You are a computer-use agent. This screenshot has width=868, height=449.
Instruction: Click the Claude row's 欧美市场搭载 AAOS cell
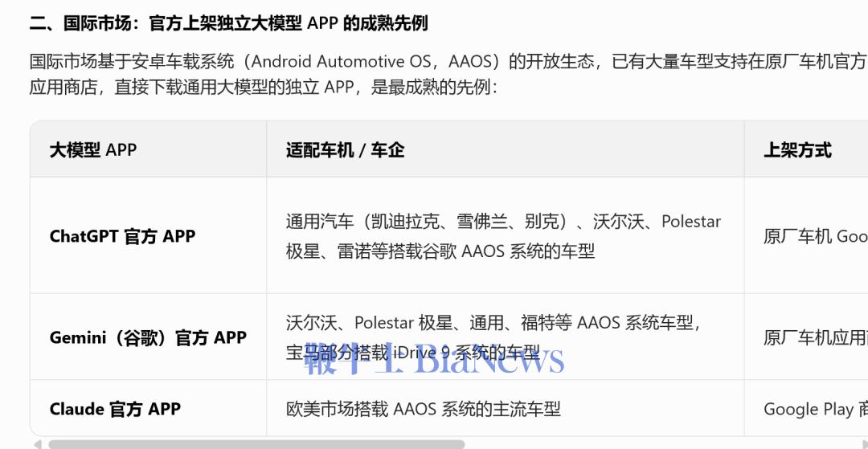423,409
